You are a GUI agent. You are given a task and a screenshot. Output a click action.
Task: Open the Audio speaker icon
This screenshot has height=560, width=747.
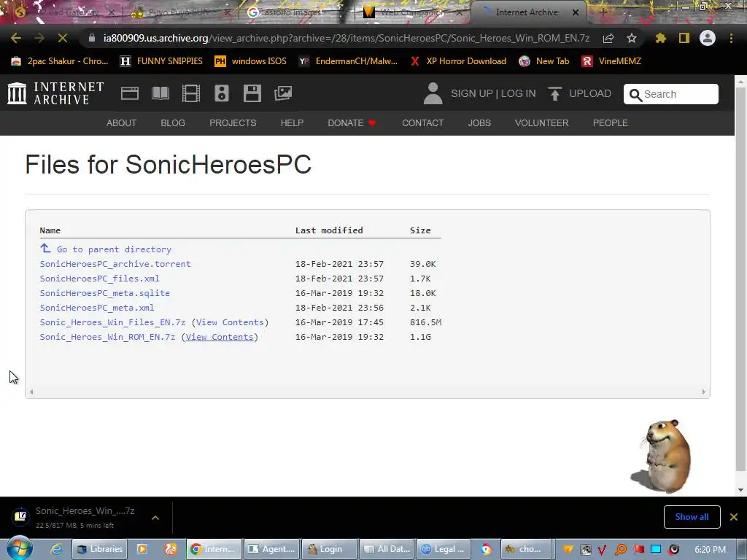tap(222, 93)
